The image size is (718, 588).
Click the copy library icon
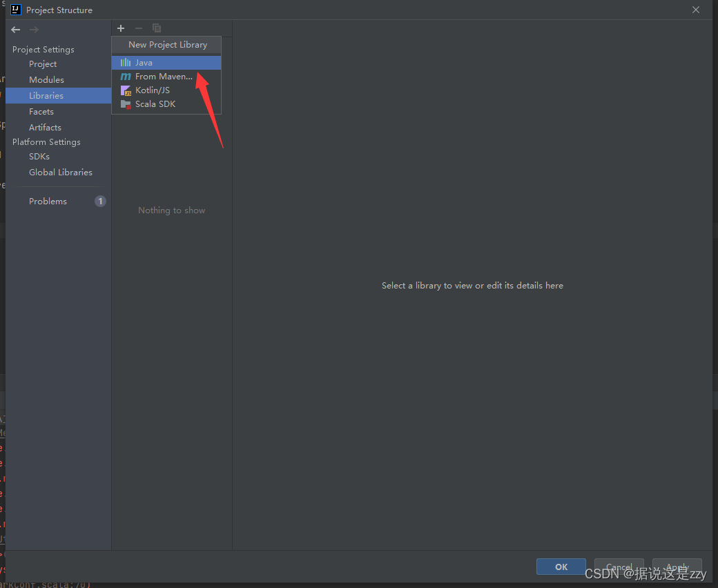point(157,28)
